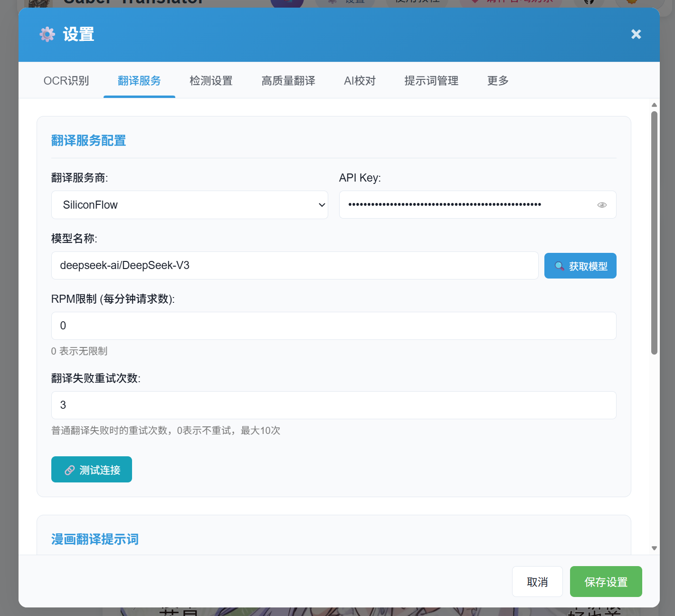The width and height of the screenshot is (675, 616).
Task: Switch to the AI校对 tab
Action: [360, 81]
